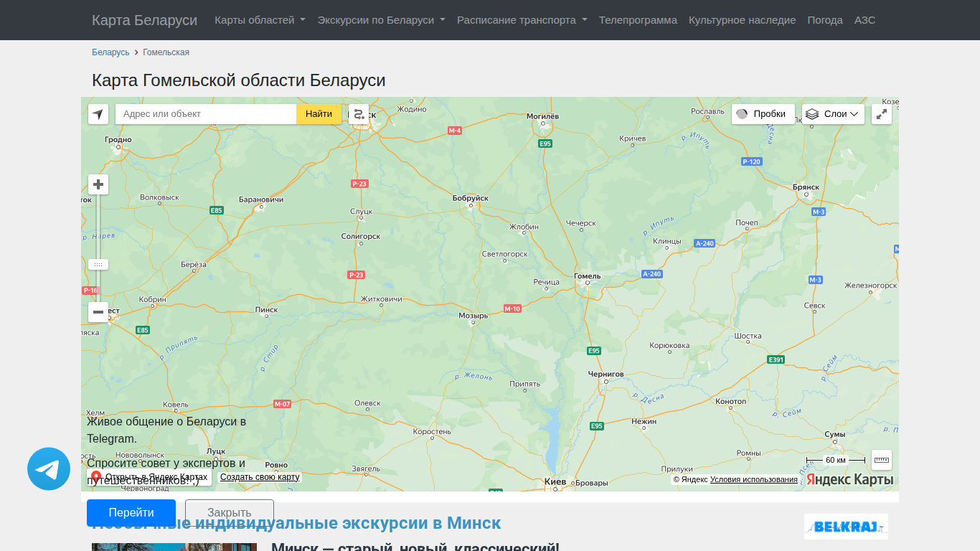Click the Кобрин town label on map
This screenshot has height=551, width=980.
[x=152, y=300]
